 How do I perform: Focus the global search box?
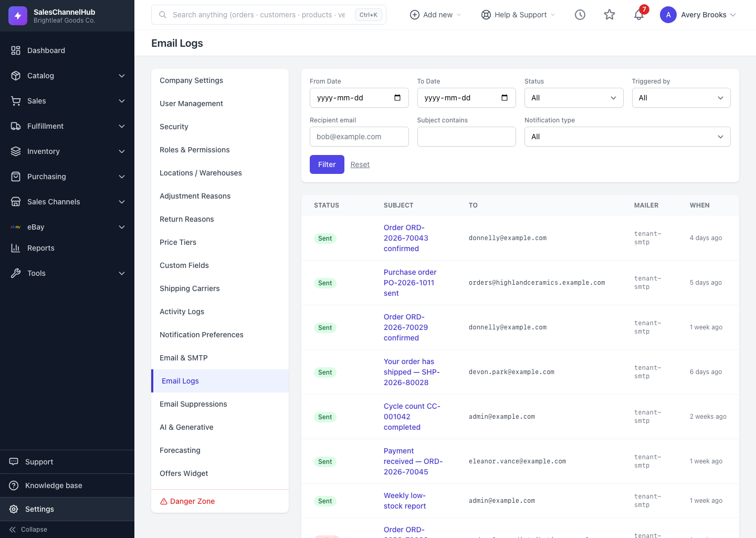269,15
